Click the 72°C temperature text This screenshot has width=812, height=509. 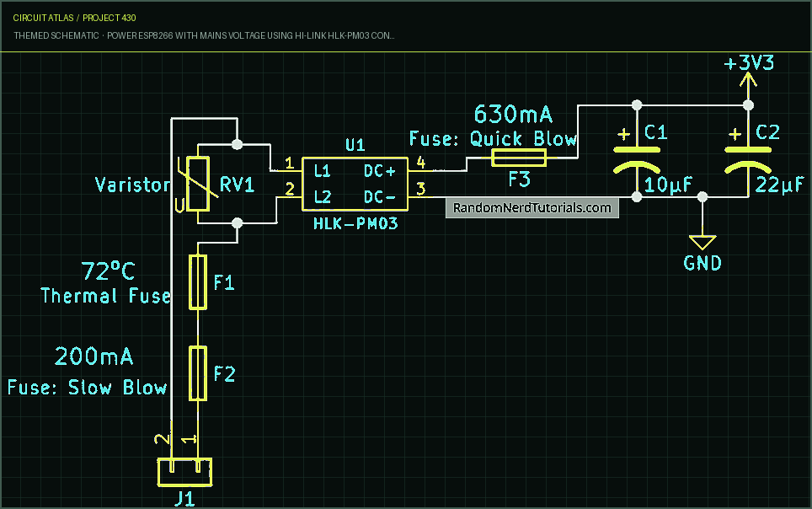(x=108, y=271)
